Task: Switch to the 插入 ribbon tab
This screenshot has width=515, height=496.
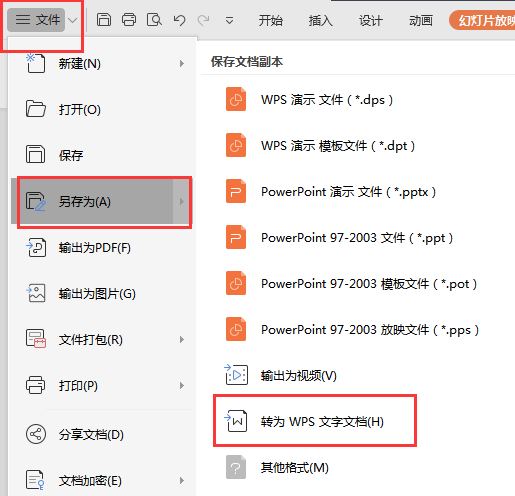Action: pyautogui.click(x=320, y=21)
